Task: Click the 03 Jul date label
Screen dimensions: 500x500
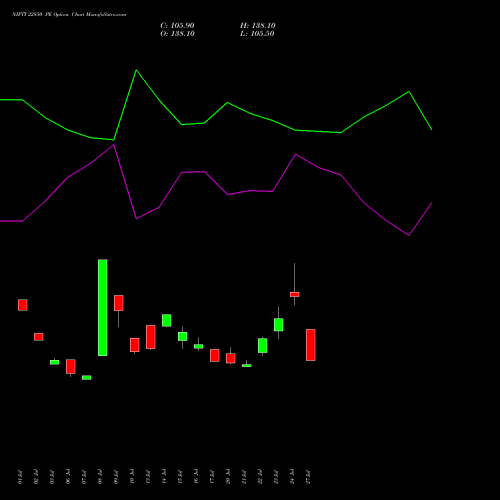Action: 52,477
